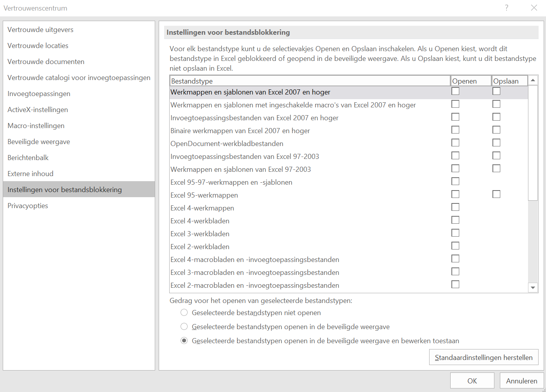Click the Bestandstype column header
The width and height of the screenshot is (546, 392).
pyautogui.click(x=310, y=81)
